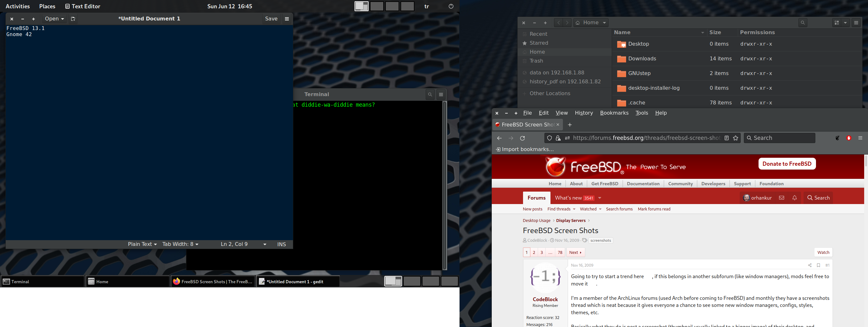The width and height of the screenshot is (868, 327).
Task: Click the Firefox reload icon
Action: pos(523,138)
